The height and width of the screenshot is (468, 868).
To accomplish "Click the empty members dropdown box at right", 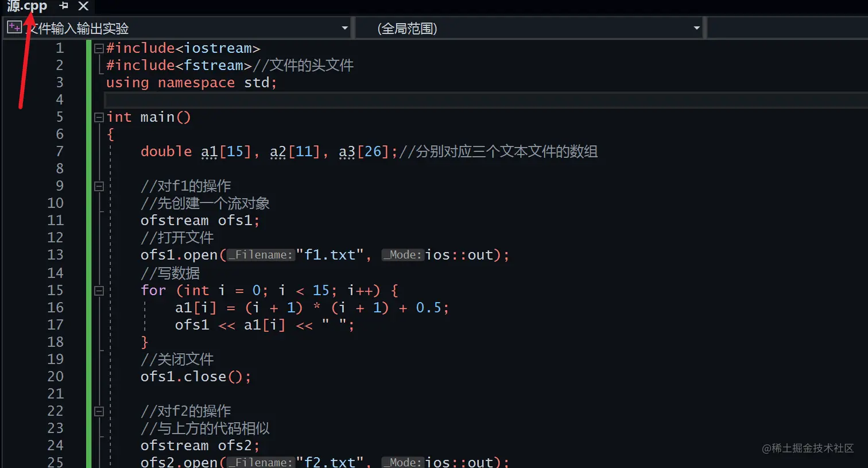I will 787,28.
